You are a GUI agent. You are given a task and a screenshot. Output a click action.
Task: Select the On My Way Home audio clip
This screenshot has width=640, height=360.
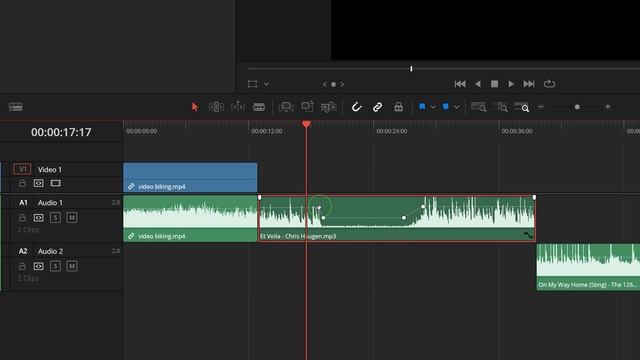click(x=588, y=267)
